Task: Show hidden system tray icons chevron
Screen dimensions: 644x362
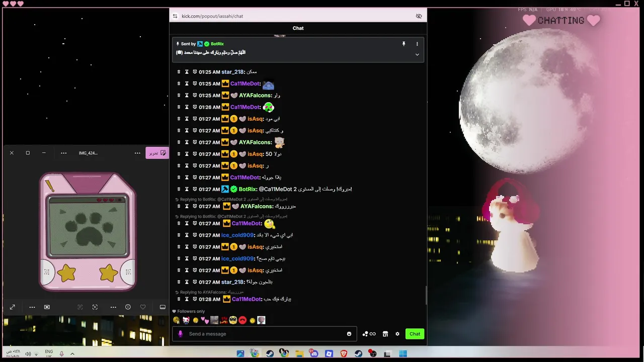Action: tap(72, 353)
